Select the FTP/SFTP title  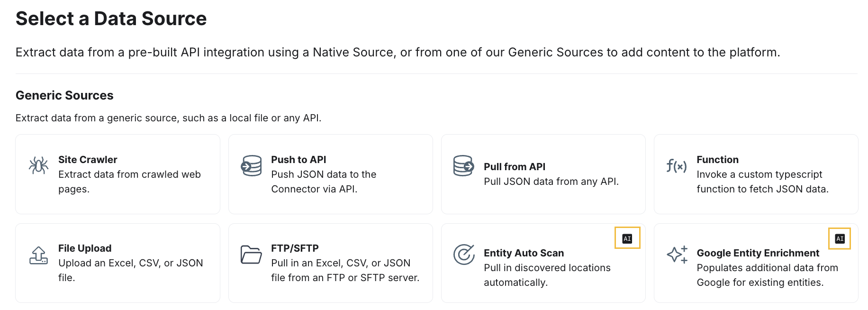[295, 248]
